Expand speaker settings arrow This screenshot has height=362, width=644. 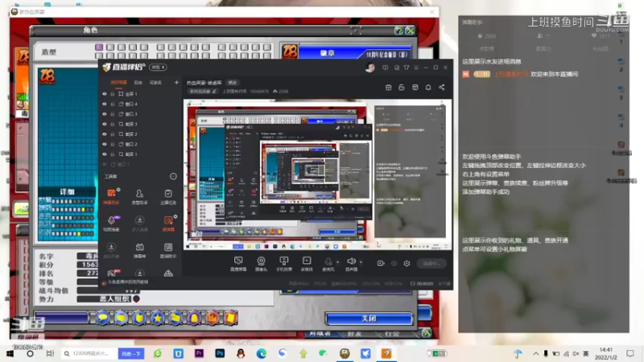pos(361,262)
